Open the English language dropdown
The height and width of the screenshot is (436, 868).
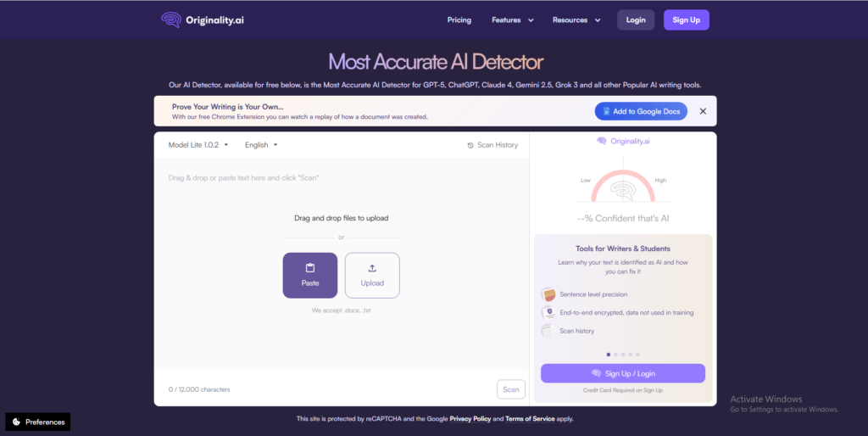click(261, 145)
